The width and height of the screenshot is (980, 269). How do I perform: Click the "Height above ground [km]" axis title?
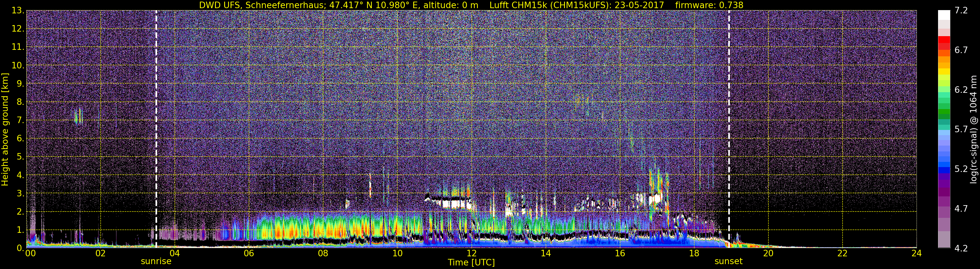pyautogui.click(x=5, y=130)
